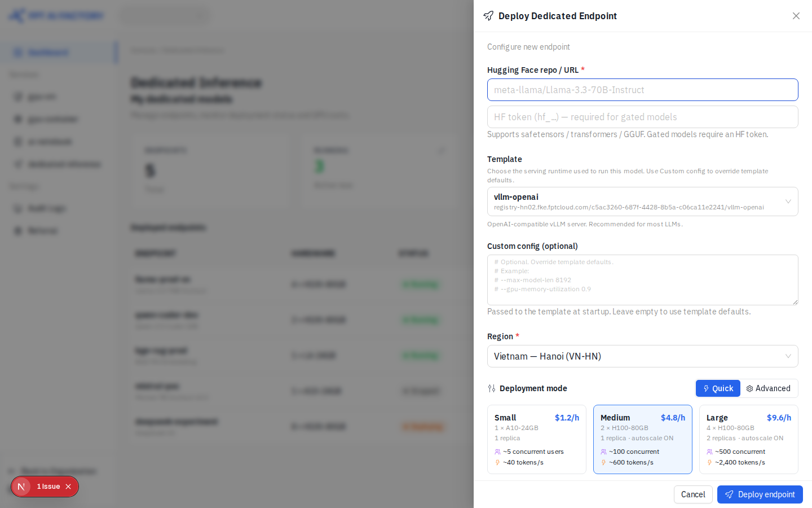Click '1 × A10-24GB' spec text

click(x=517, y=428)
